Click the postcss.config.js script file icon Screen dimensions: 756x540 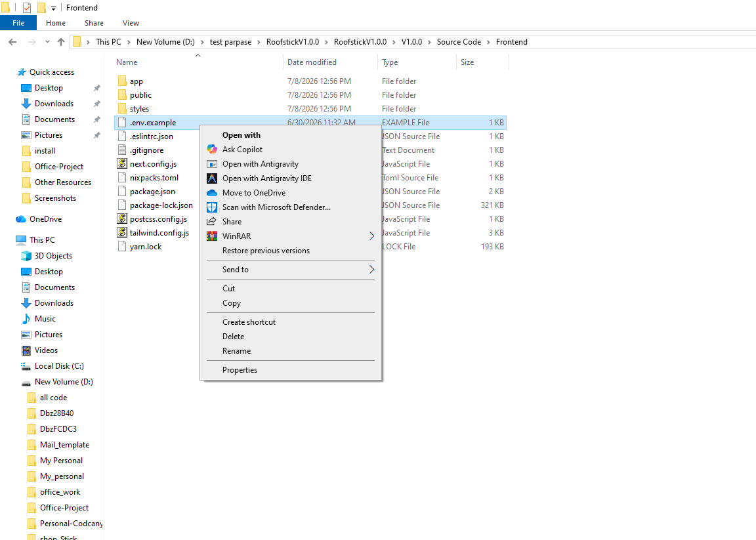coord(122,219)
